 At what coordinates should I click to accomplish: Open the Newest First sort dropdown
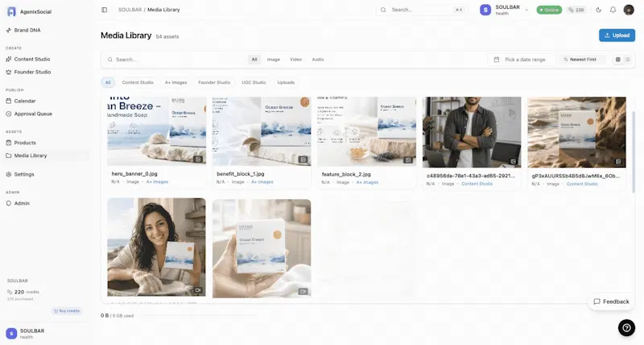click(582, 60)
